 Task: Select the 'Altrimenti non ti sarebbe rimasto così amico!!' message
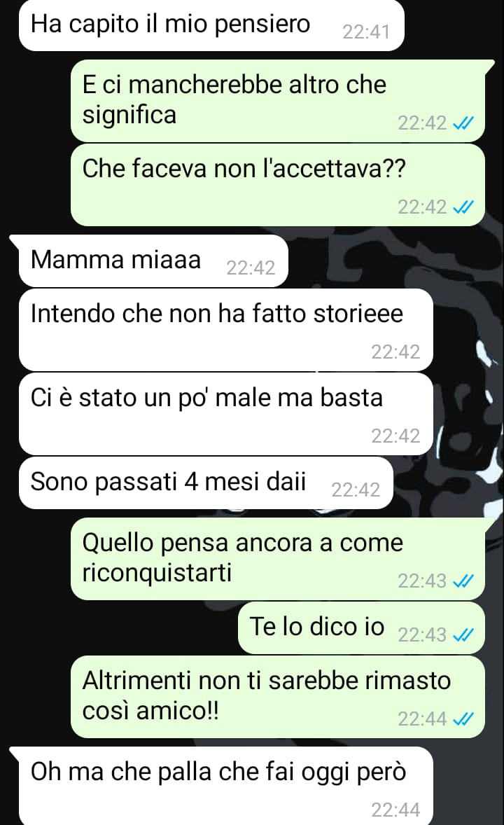tap(278, 697)
